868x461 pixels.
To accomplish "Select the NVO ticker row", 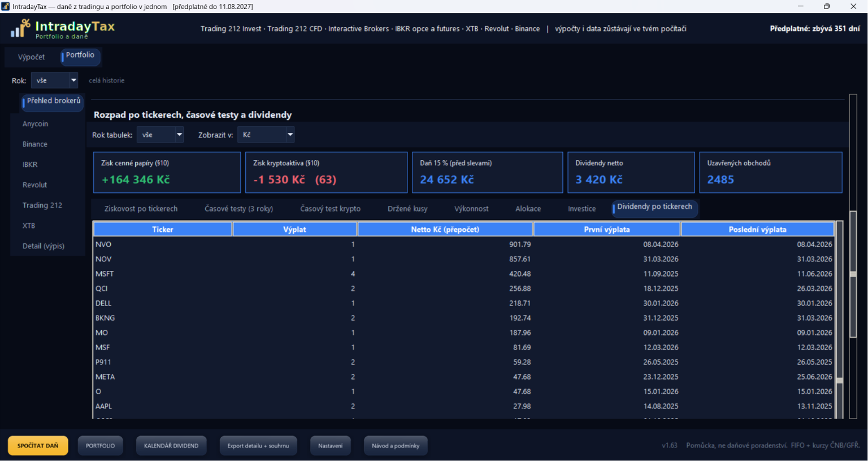I will tap(464, 244).
